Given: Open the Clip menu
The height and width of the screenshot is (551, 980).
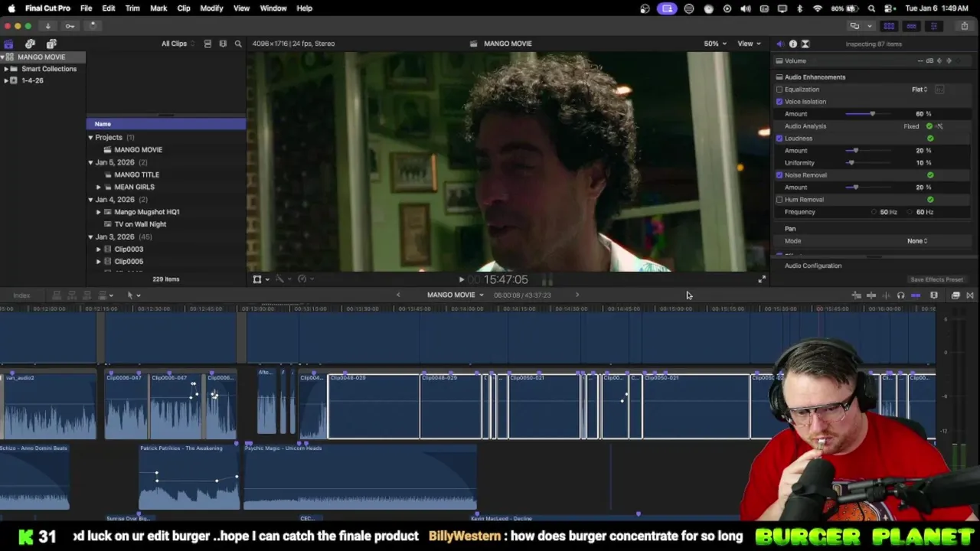Looking at the screenshot, I should point(184,8).
